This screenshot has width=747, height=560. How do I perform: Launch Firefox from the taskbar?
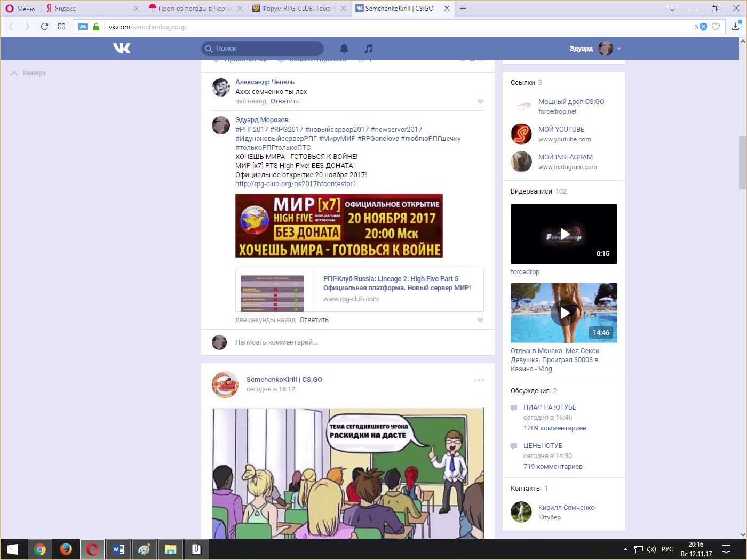[66, 549]
